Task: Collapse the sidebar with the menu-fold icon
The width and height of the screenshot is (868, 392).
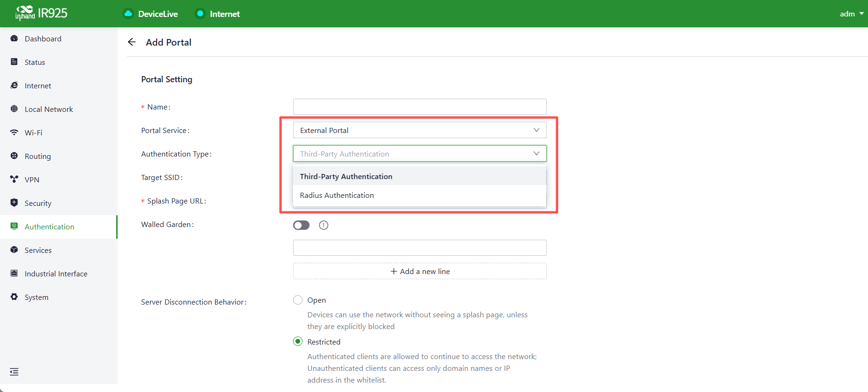Action: click(14, 372)
